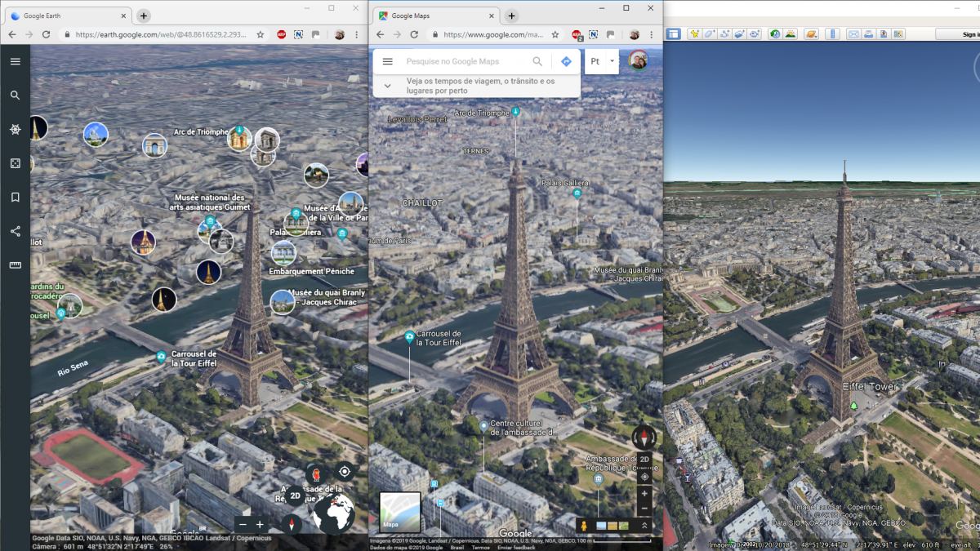Open a new tab in the Google Earth window
The height and width of the screenshot is (551, 980).
tap(144, 16)
